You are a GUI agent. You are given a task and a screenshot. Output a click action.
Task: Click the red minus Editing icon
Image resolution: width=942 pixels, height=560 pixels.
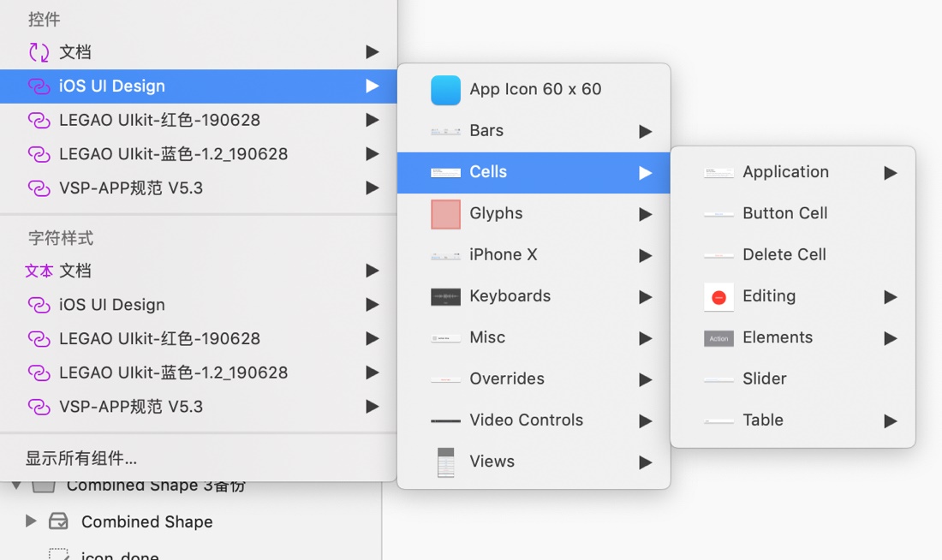(718, 297)
